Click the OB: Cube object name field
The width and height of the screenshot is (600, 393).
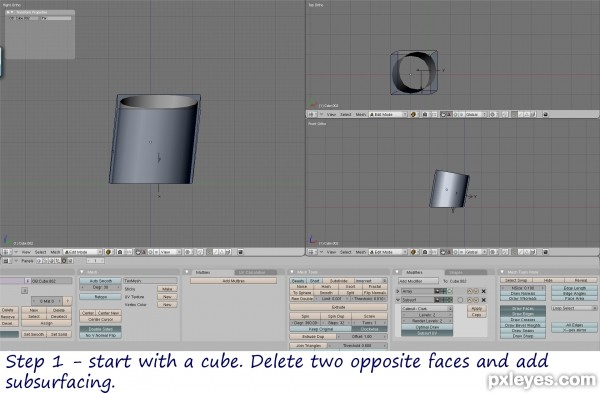tap(51, 281)
